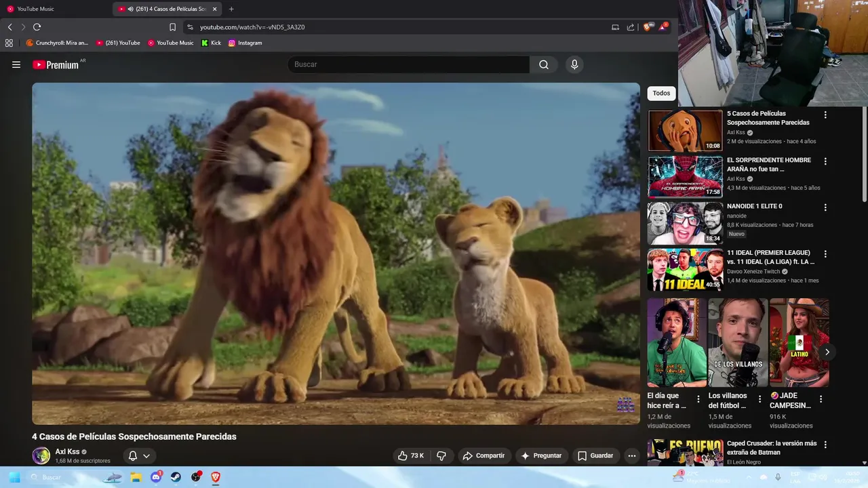Open options for 5 Casos de Películas video
This screenshot has height=488, width=868.
pos(825,115)
